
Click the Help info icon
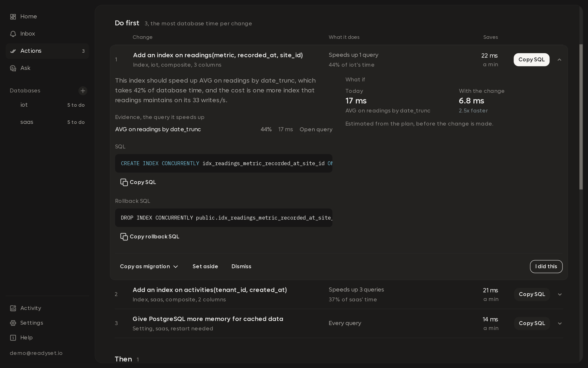coord(13,338)
